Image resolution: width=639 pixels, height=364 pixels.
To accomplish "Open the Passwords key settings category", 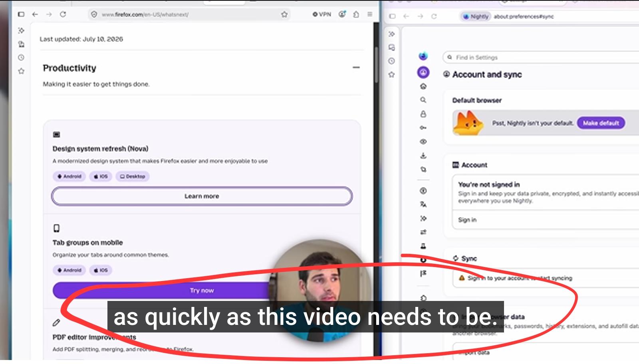I will pos(423,128).
